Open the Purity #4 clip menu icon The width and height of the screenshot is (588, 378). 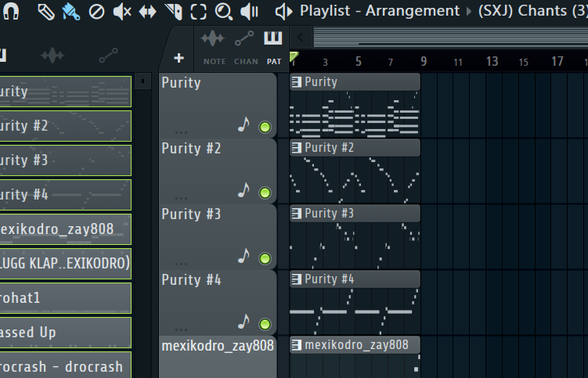297,279
